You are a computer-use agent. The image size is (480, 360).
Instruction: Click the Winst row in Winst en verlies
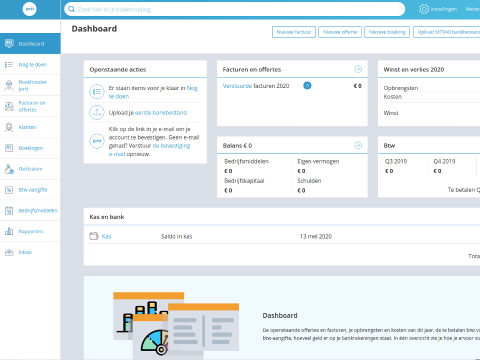[x=391, y=113]
